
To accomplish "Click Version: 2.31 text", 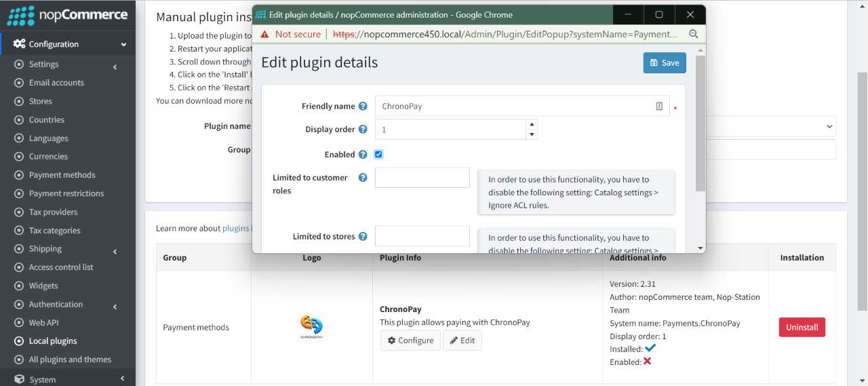I will [633, 284].
